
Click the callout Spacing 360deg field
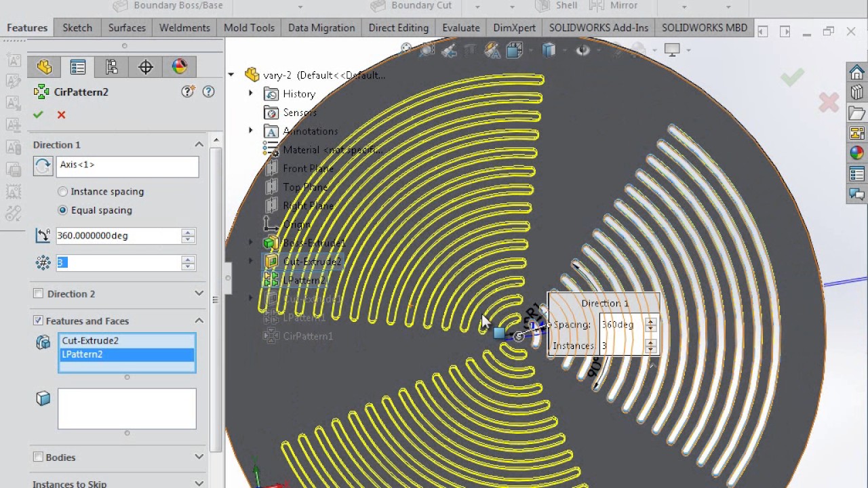click(623, 325)
